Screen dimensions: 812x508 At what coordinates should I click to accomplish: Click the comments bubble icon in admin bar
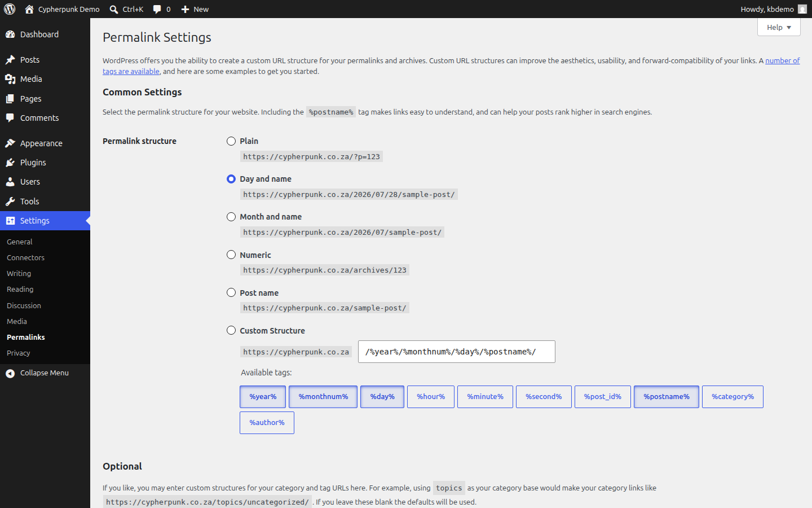pos(157,9)
